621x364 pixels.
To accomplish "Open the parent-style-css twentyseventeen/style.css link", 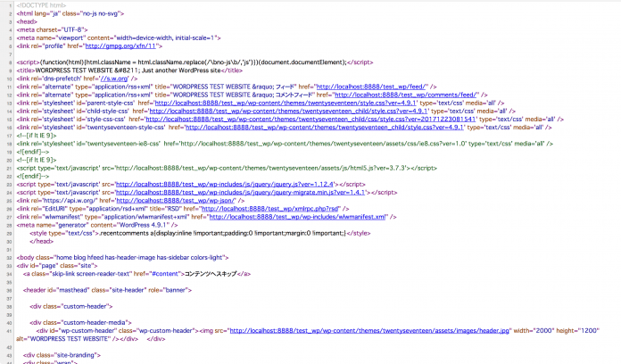I will click(286, 103).
